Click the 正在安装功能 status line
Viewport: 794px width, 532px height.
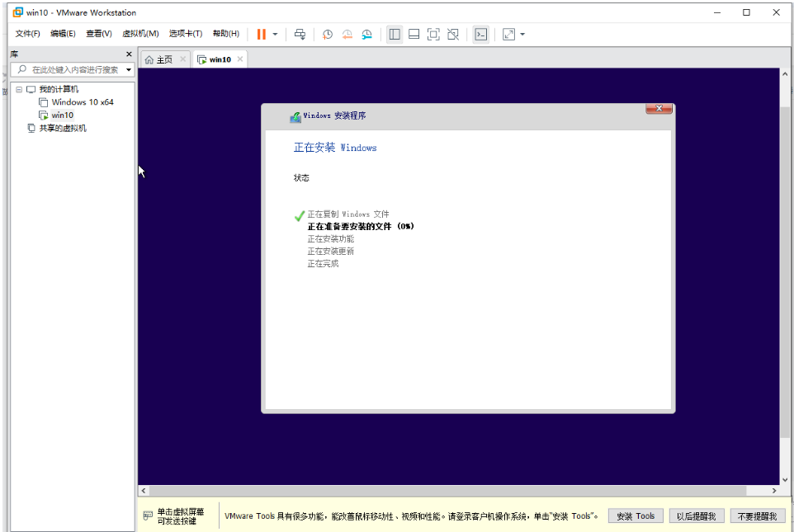pyautogui.click(x=331, y=239)
